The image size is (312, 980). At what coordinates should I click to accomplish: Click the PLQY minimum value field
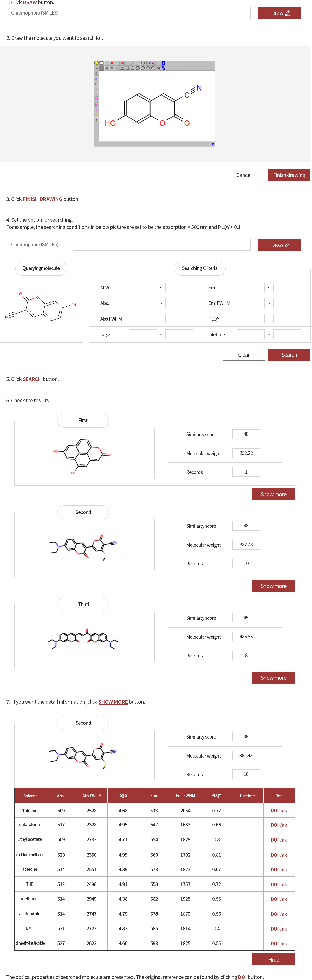[x=250, y=319]
